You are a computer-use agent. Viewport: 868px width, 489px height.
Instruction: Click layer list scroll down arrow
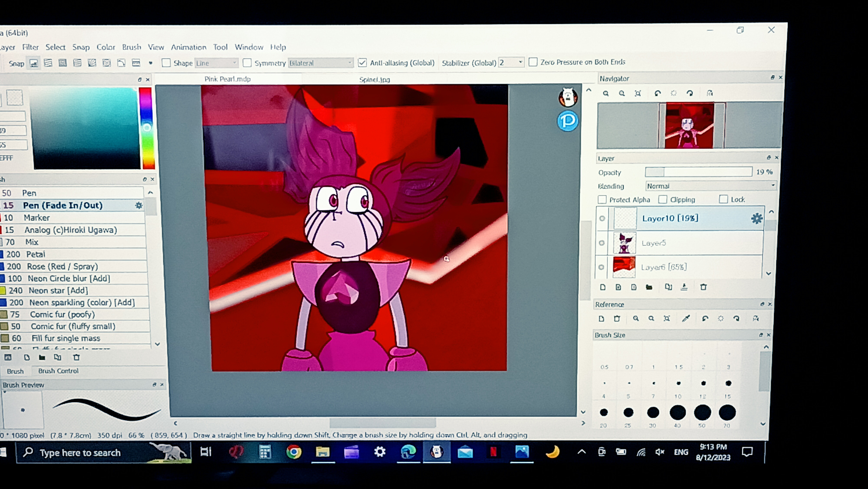pos(769,274)
